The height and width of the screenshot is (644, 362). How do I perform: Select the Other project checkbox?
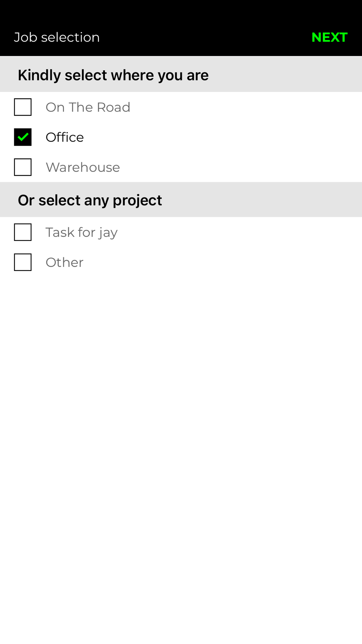coord(23,262)
